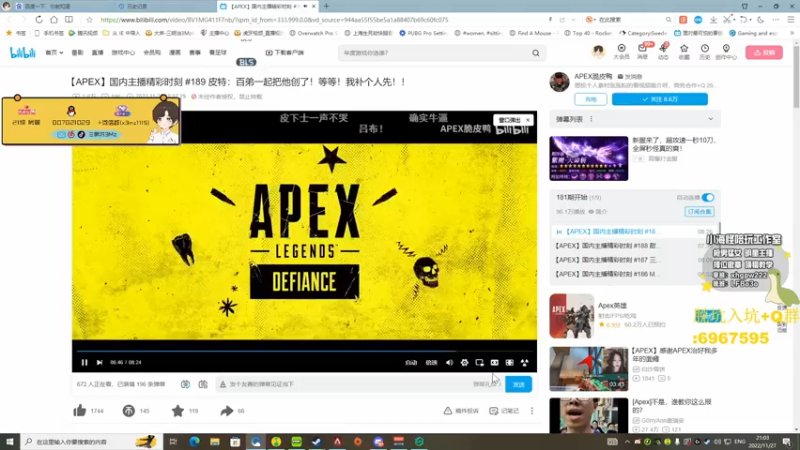Viewport: 800px width, 450px height.
Task: Open the dots menu beside 弹幕列表
Action: (591, 119)
